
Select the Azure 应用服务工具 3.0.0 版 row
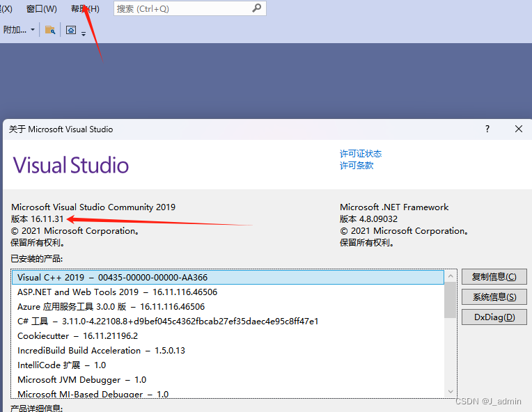[228, 306]
